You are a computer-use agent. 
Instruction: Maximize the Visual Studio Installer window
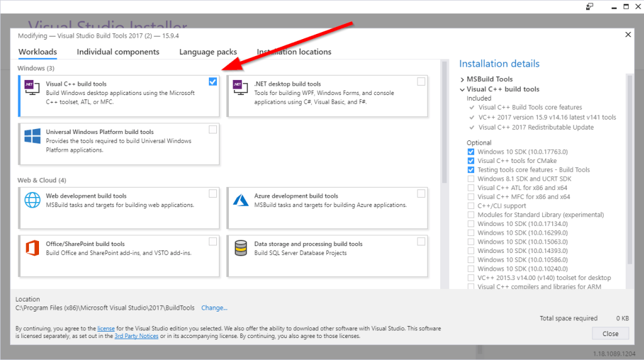626,6
